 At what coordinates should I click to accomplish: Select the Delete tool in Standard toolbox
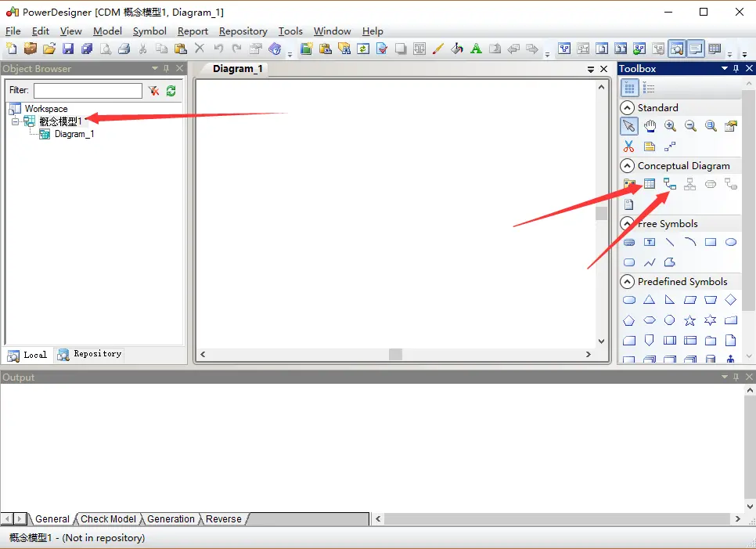point(629,146)
